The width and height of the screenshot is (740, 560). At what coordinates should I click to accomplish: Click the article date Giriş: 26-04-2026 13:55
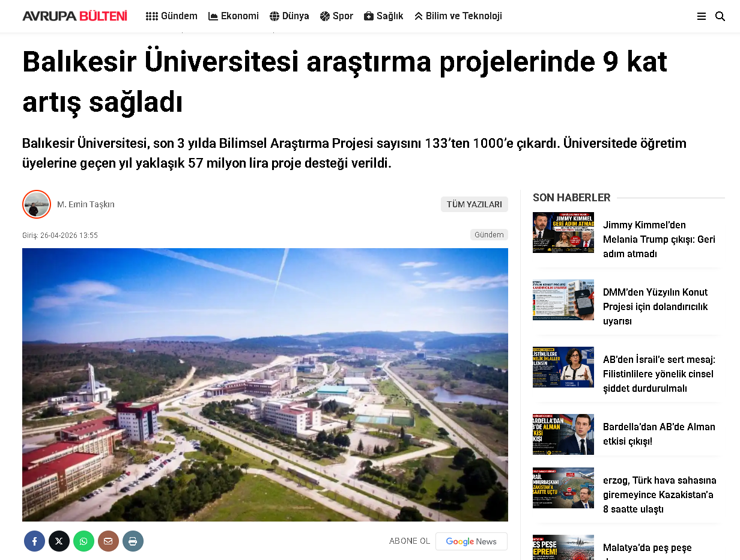60,236
